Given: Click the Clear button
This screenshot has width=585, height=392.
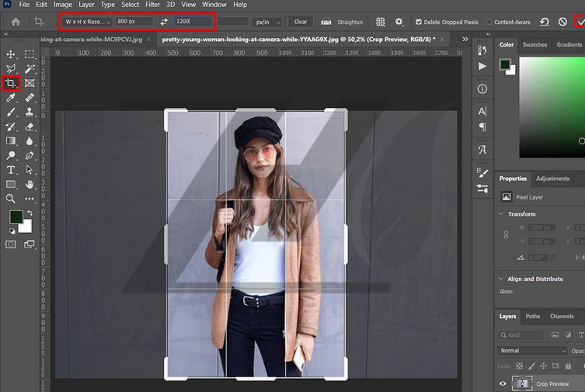Looking at the screenshot, I should coord(300,22).
